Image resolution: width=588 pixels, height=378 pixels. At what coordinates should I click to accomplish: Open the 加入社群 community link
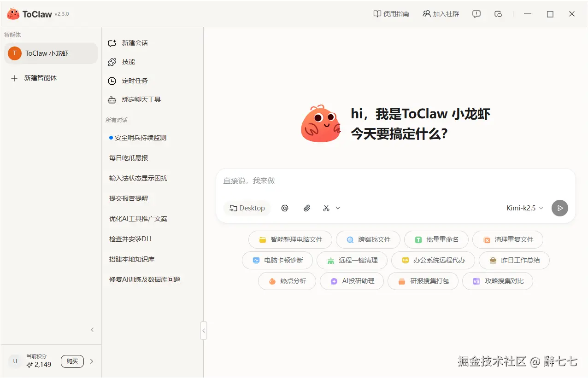(x=441, y=14)
